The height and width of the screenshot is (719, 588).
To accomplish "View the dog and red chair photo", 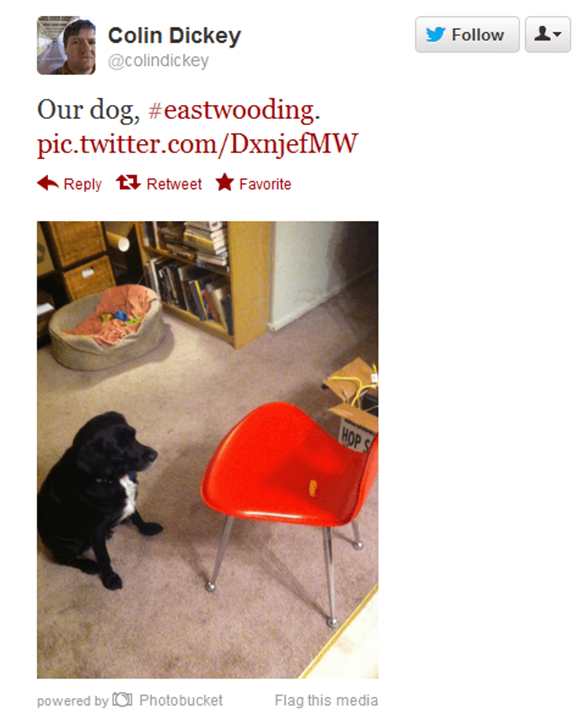I will [x=208, y=450].
